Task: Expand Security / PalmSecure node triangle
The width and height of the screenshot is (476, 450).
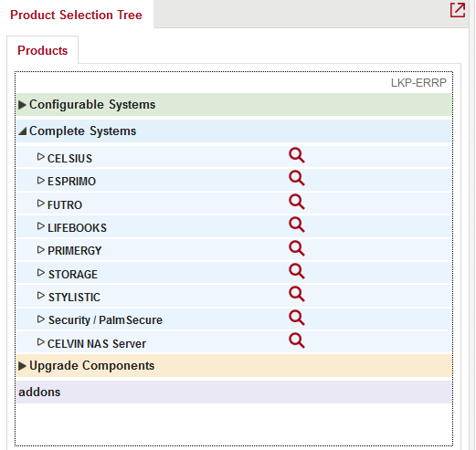Action: coord(41,319)
